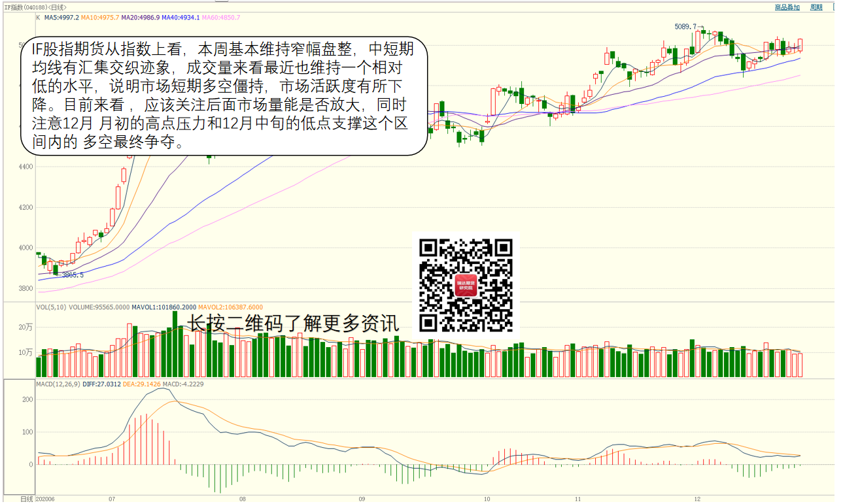The image size is (843, 504).
Task: Click the 商品叠加 link at top right
Action: click(x=787, y=7)
